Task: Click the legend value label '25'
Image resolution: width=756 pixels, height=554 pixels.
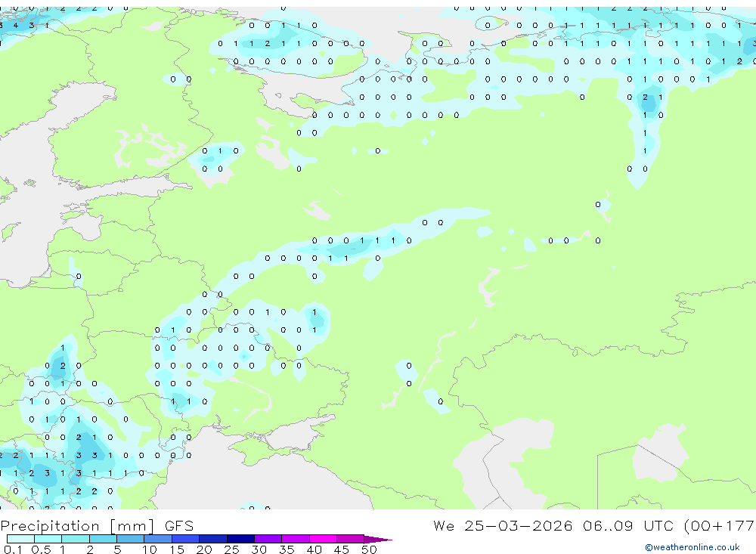Action: point(231,549)
